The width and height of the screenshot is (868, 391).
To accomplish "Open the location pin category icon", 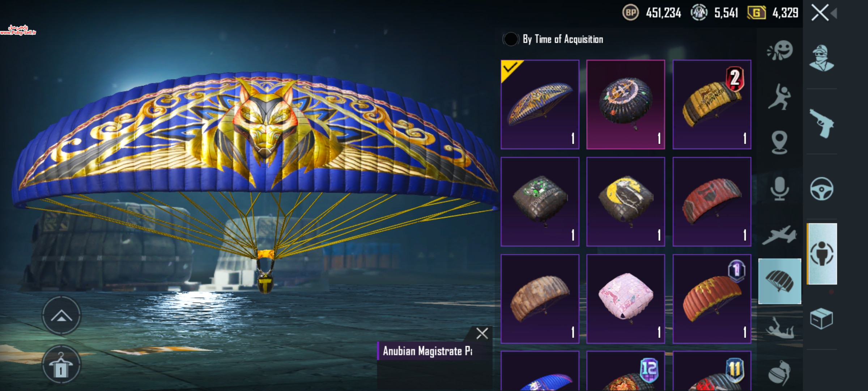I will tap(779, 143).
